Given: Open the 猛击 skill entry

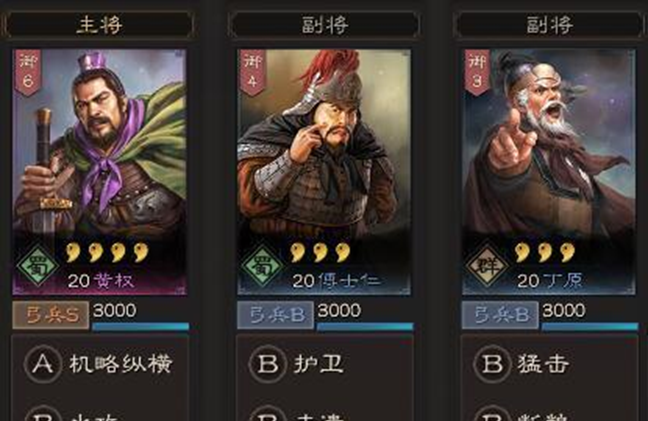Looking at the screenshot, I should click(543, 364).
